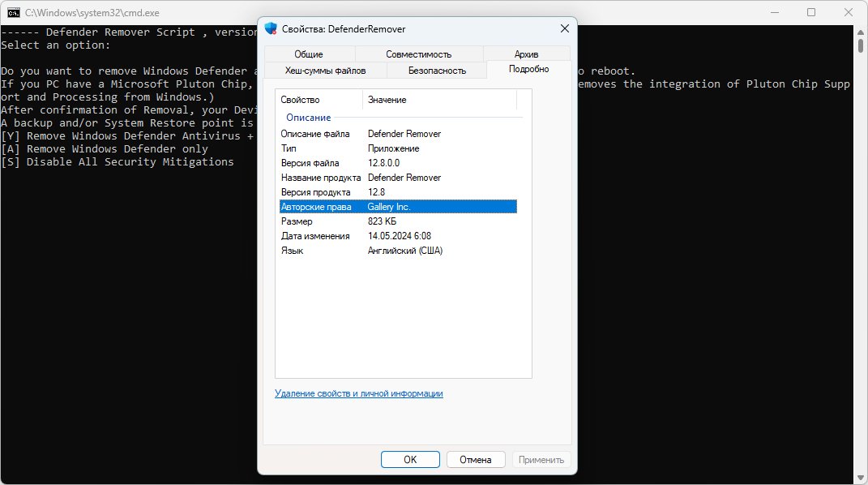Image resolution: width=868 pixels, height=485 pixels.
Task: Open the Архив tab
Action: (526, 54)
